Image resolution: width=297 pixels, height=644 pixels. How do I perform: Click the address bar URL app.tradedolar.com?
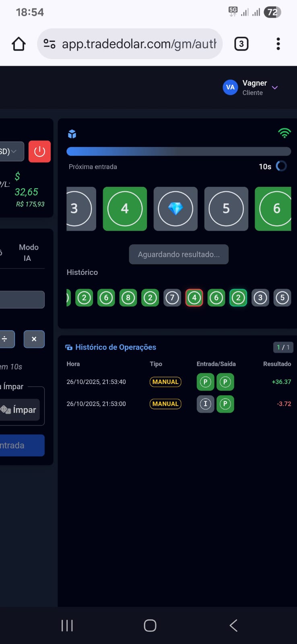[x=139, y=44]
